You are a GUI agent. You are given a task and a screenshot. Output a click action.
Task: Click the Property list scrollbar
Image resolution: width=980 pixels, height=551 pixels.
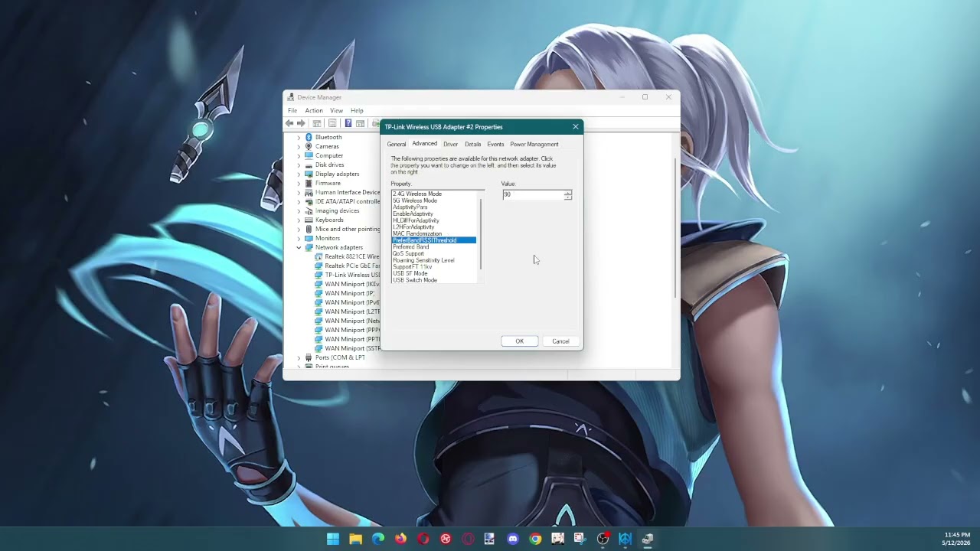(x=481, y=233)
